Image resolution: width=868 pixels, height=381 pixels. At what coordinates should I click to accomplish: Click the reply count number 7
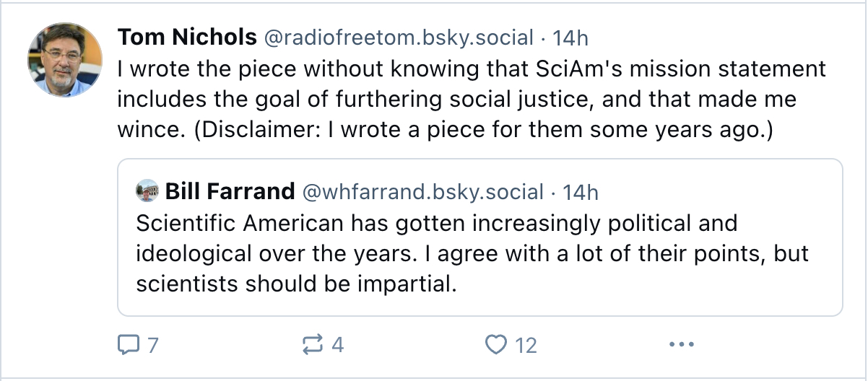[x=152, y=346]
